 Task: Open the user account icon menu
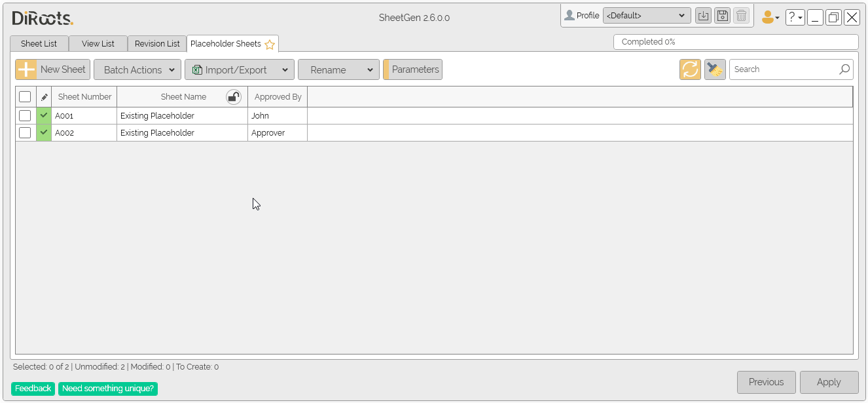click(x=769, y=17)
